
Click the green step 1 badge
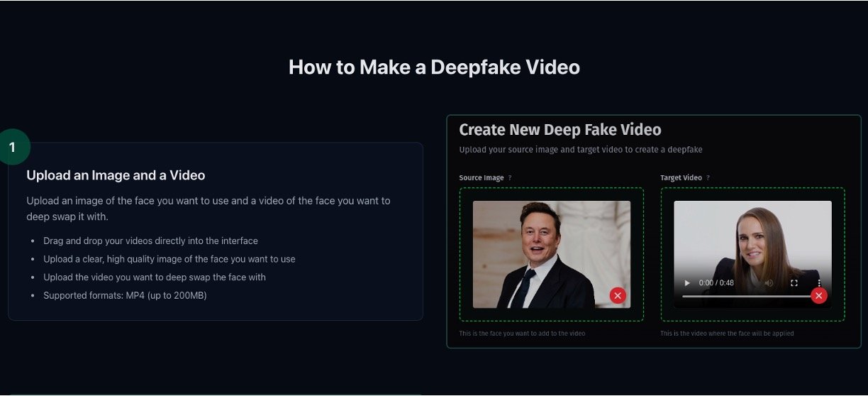point(12,147)
